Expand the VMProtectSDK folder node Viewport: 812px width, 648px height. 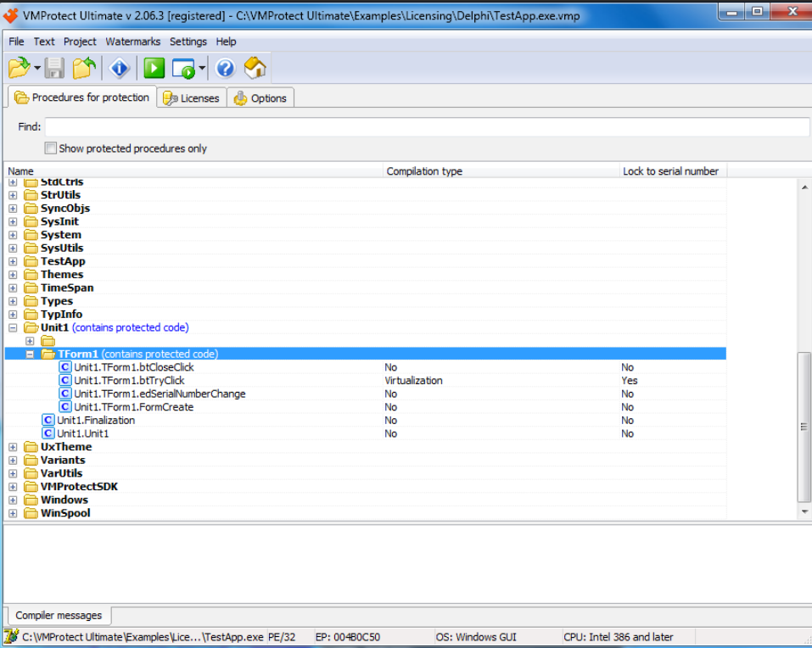point(13,487)
